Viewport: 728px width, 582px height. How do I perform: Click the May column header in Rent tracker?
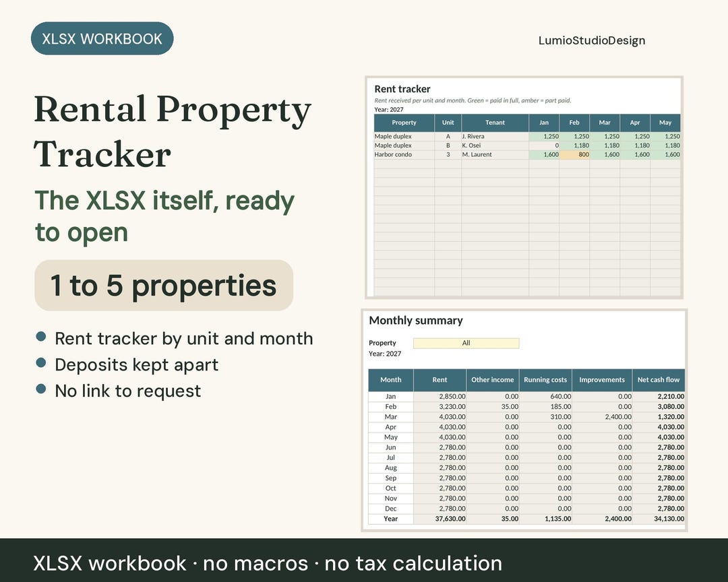point(665,123)
